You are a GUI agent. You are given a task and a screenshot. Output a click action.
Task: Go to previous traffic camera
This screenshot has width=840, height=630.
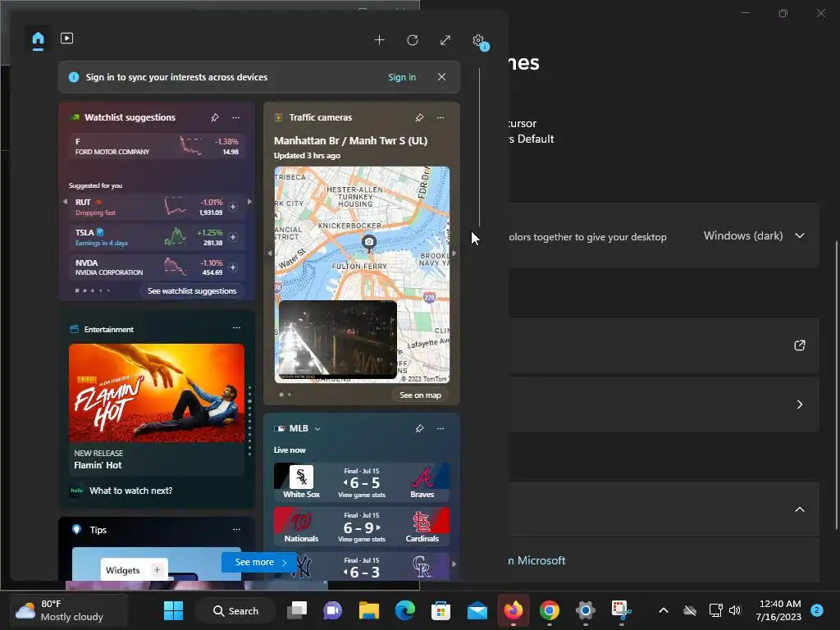pyautogui.click(x=269, y=253)
